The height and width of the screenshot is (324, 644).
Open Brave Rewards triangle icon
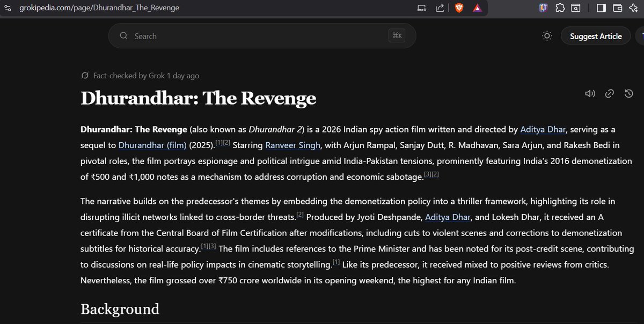[477, 8]
